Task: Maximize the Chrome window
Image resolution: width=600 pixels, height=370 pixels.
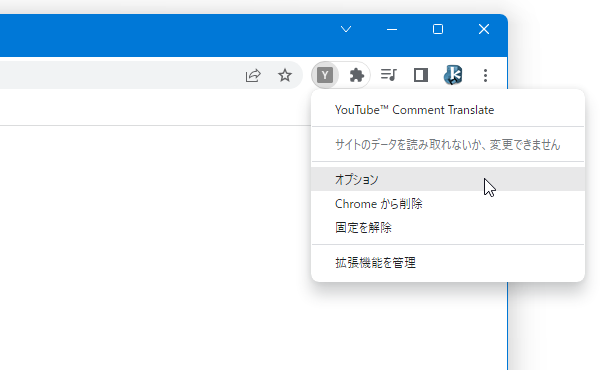Action: click(x=438, y=29)
